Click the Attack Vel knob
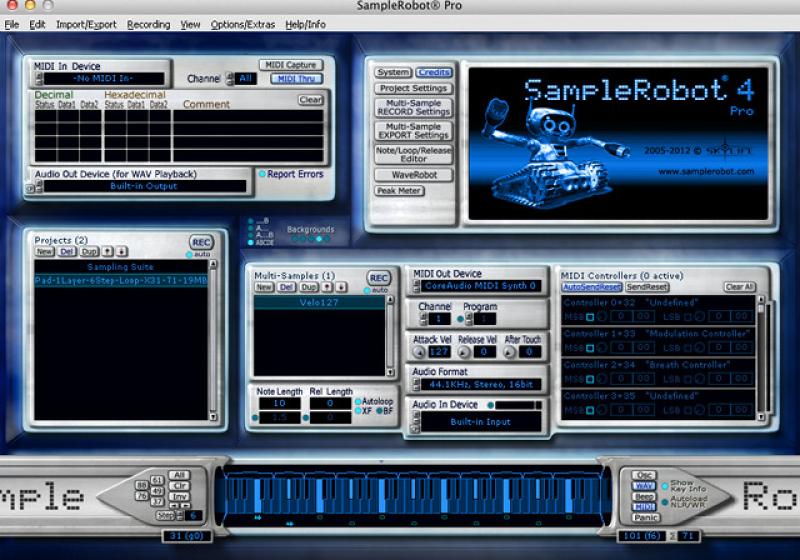Viewport: 800px width, 560px height. click(420, 352)
